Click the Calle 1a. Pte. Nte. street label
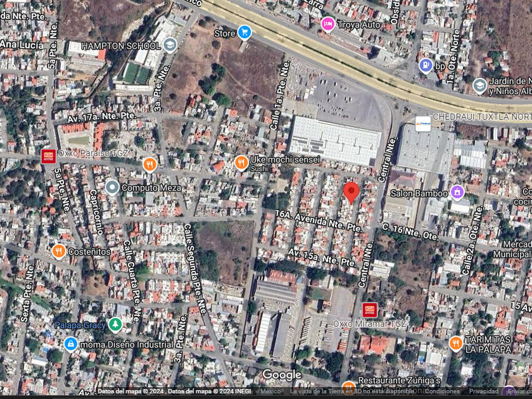Viewport: 532px width, 399px height. [x=280, y=95]
